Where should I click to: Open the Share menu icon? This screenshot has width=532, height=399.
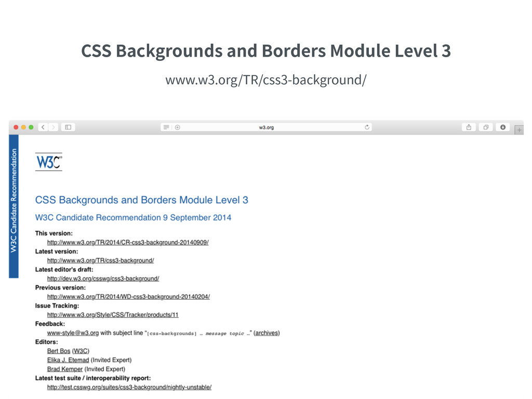[469, 127]
